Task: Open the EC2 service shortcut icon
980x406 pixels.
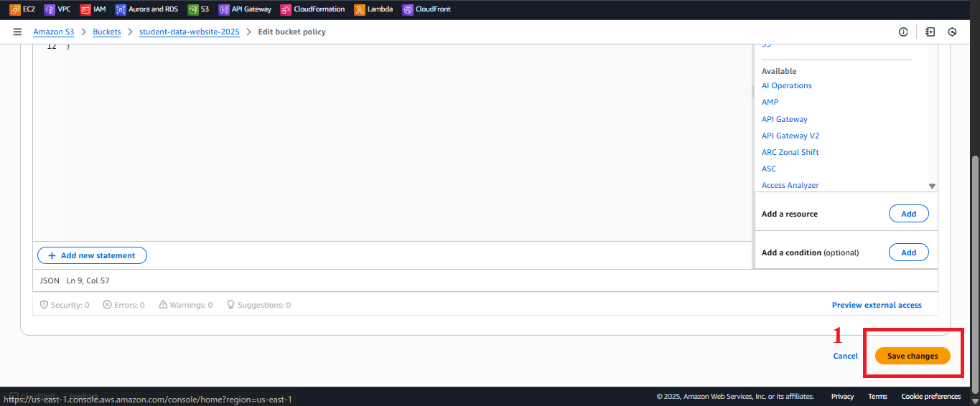Action: click(x=14, y=9)
